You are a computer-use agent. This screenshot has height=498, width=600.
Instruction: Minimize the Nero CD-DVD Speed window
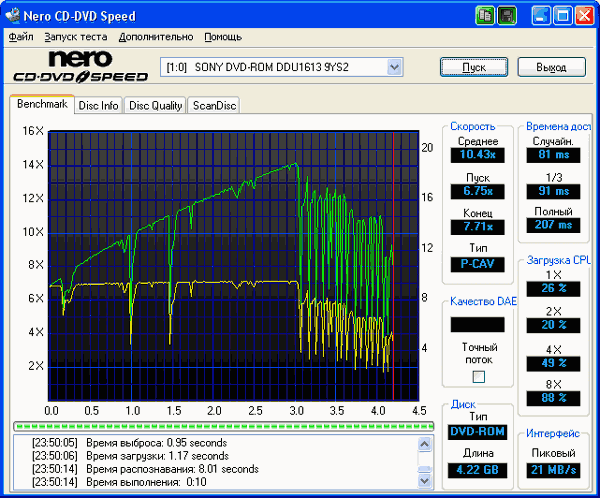click(541, 16)
